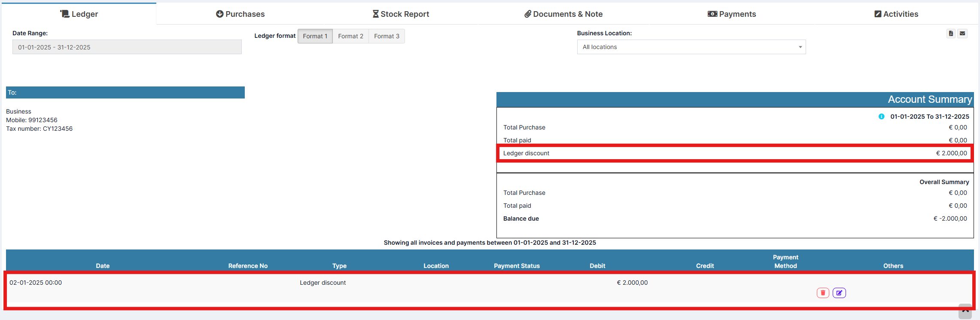Choose ledger Format 3
980x320 pixels.
387,36
